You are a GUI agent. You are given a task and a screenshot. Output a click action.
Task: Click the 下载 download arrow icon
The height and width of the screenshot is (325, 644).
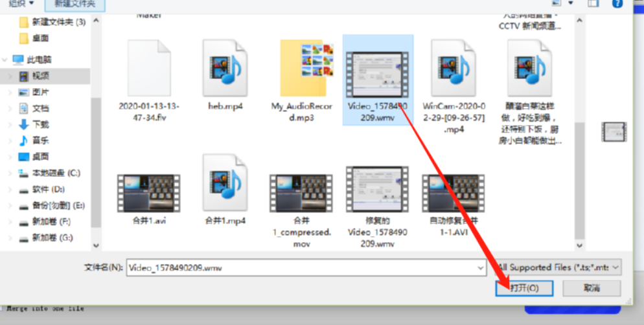pyautogui.click(x=24, y=124)
